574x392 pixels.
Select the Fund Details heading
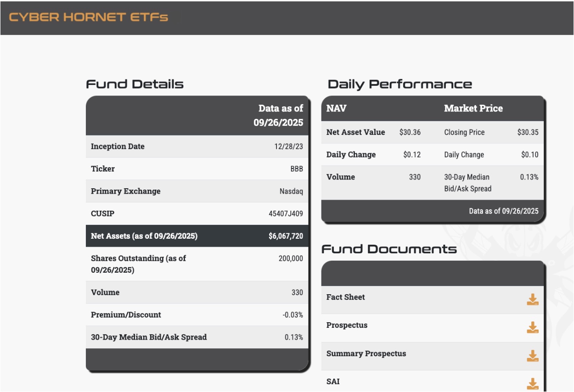135,84
